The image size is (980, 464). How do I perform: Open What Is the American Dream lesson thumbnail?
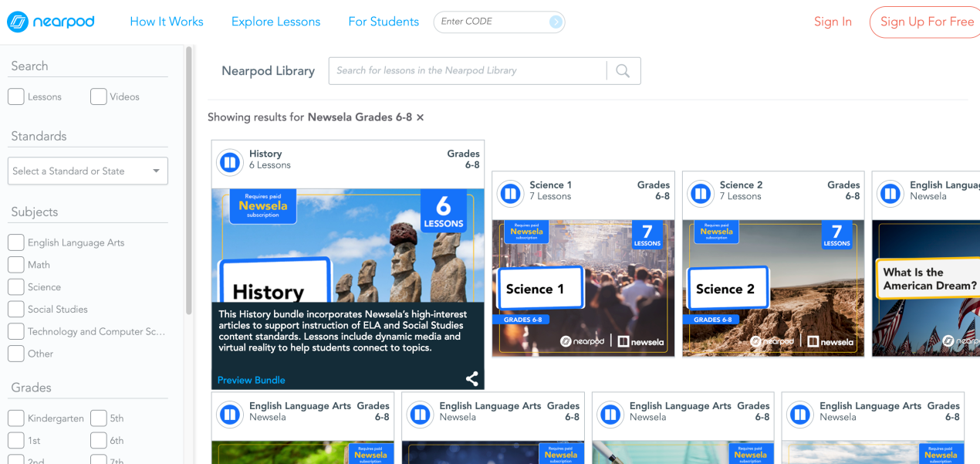click(x=926, y=288)
